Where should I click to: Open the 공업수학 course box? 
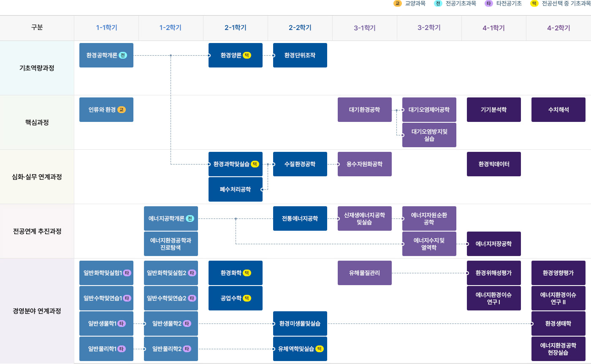236,298
